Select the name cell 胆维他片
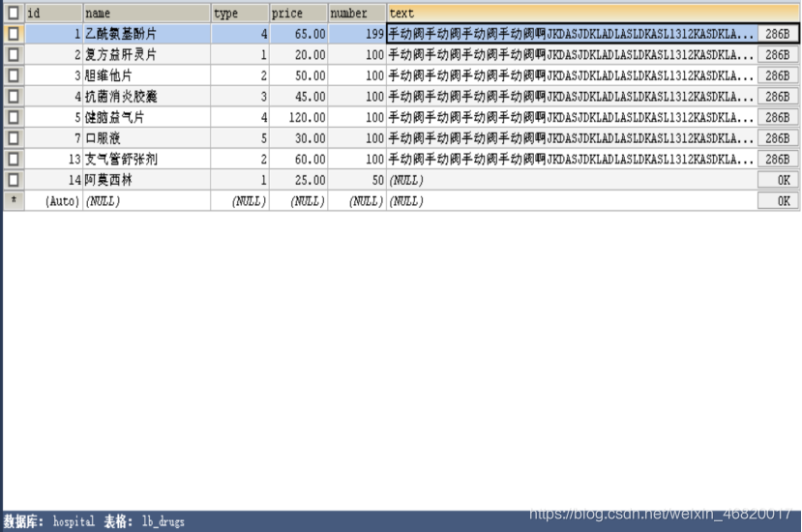This screenshot has height=532, width=802. (x=146, y=75)
